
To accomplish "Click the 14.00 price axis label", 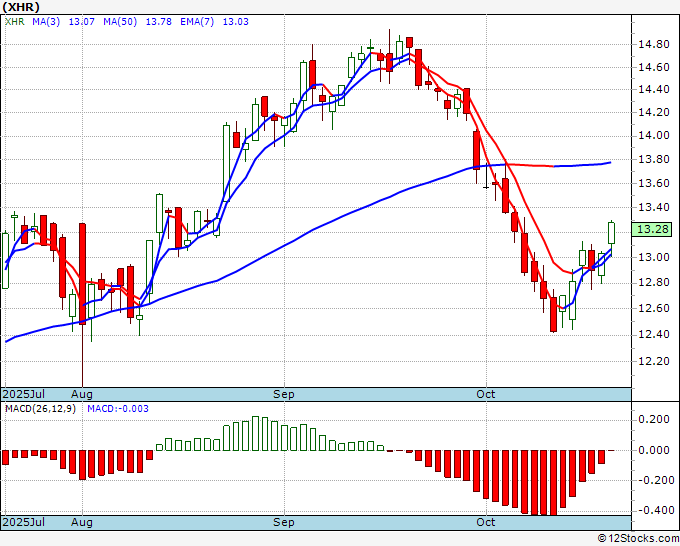I will (653, 136).
